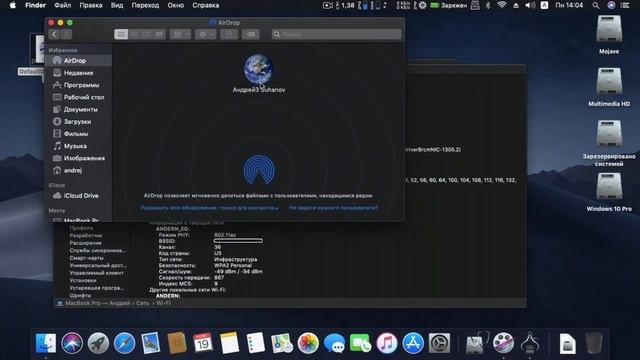This screenshot has height=360, width=640.
Task: Open the Переход menu
Action: (x=145, y=5)
